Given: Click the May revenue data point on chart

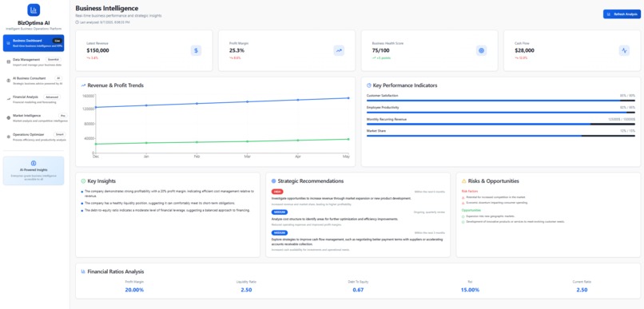Looking at the screenshot, I should tap(348, 97).
